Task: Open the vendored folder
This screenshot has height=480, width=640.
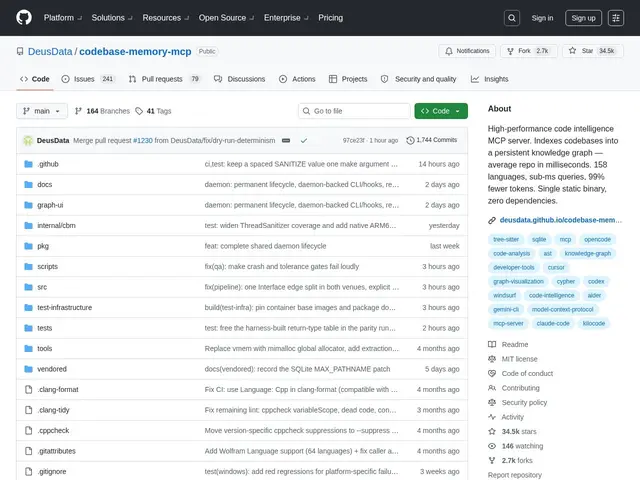Action: click(x=52, y=369)
